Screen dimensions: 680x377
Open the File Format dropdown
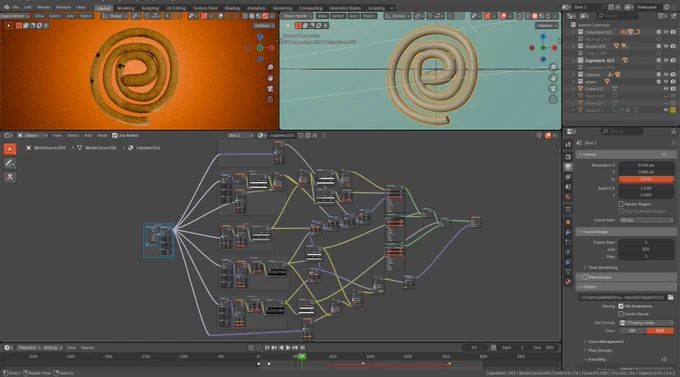[x=646, y=323]
